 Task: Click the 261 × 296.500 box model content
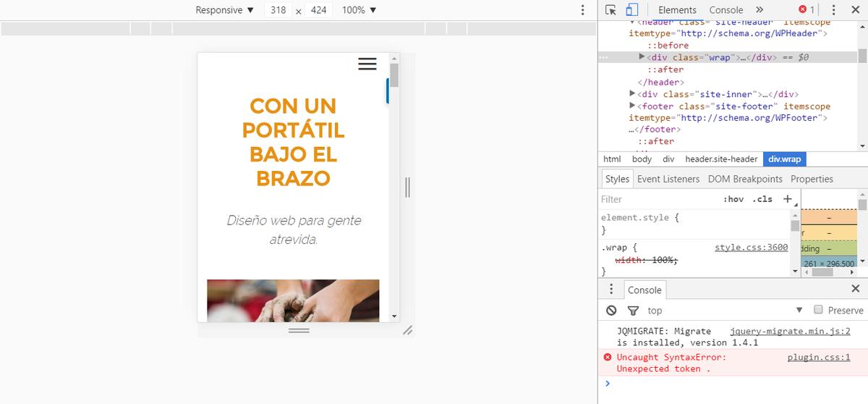click(x=828, y=263)
